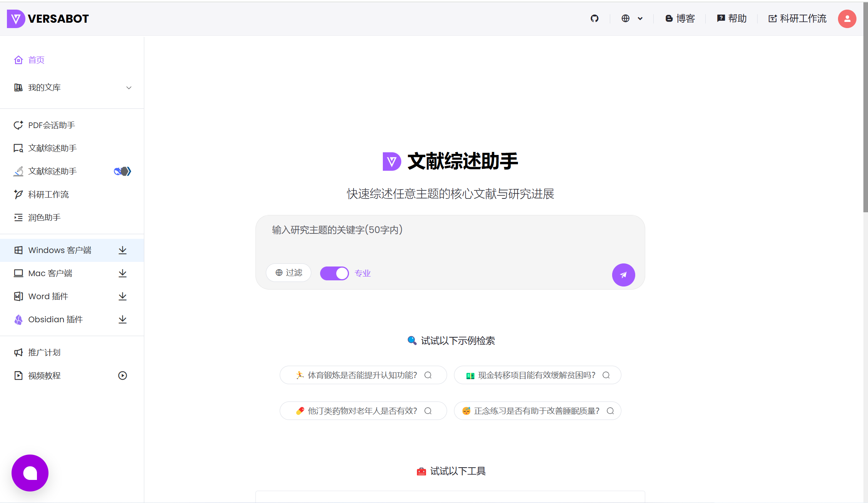Play the 视频教程 tutorial icon

122,375
